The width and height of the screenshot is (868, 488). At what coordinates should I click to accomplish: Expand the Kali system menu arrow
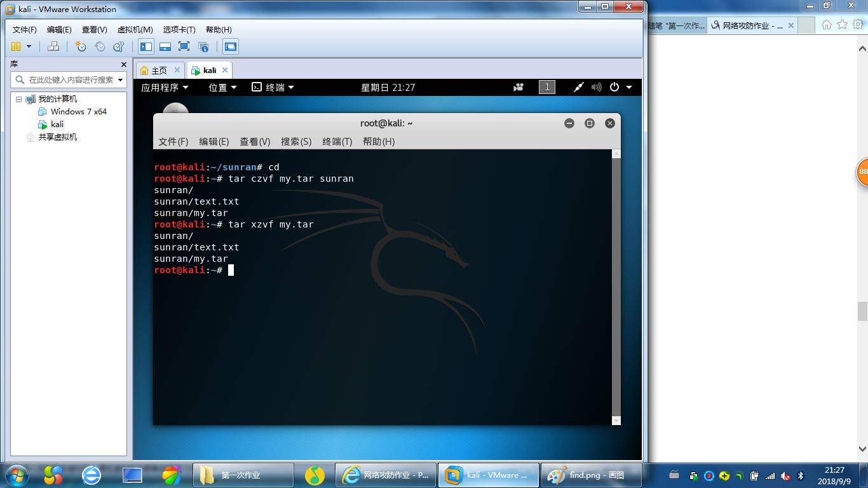coord(629,87)
